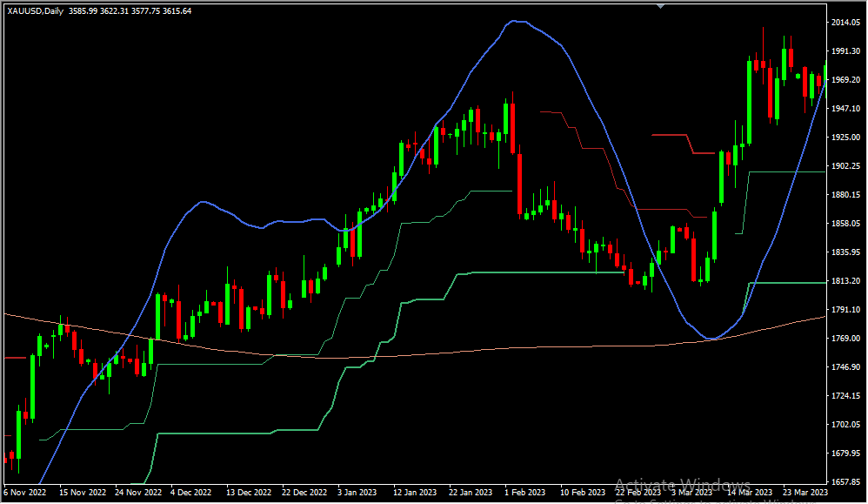The height and width of the screenshot is (504, 868).
Task: Select the 1 Feb 2023 date label
Action: click(526, 493)
